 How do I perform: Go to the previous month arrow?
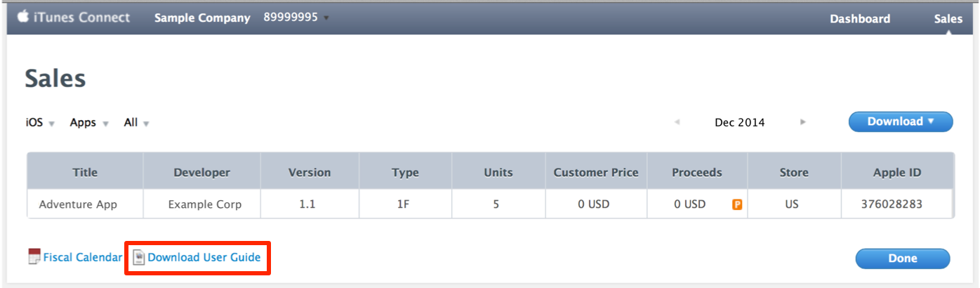point(677,122)
